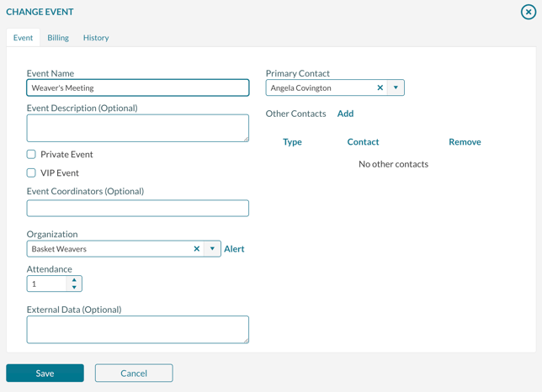Screen dimensions: 542x392
Task: Cancel the event changes
Action: [x=134, y=373]
